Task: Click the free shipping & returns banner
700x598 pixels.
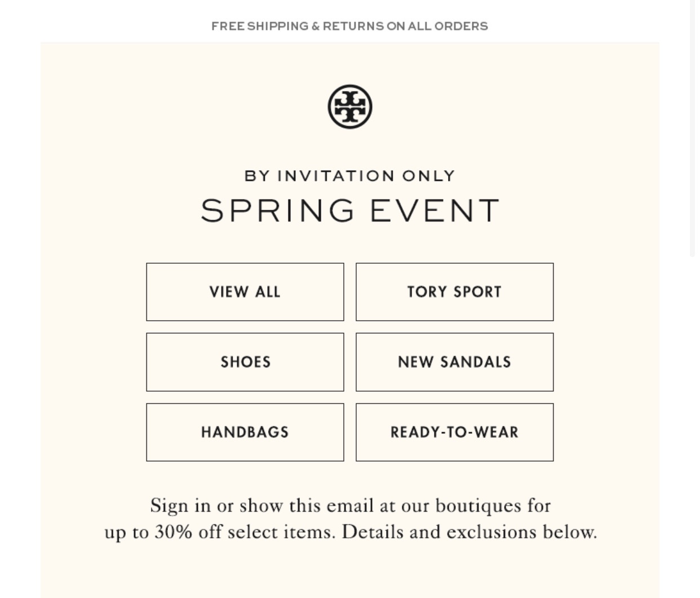Action: pos(349,26)
